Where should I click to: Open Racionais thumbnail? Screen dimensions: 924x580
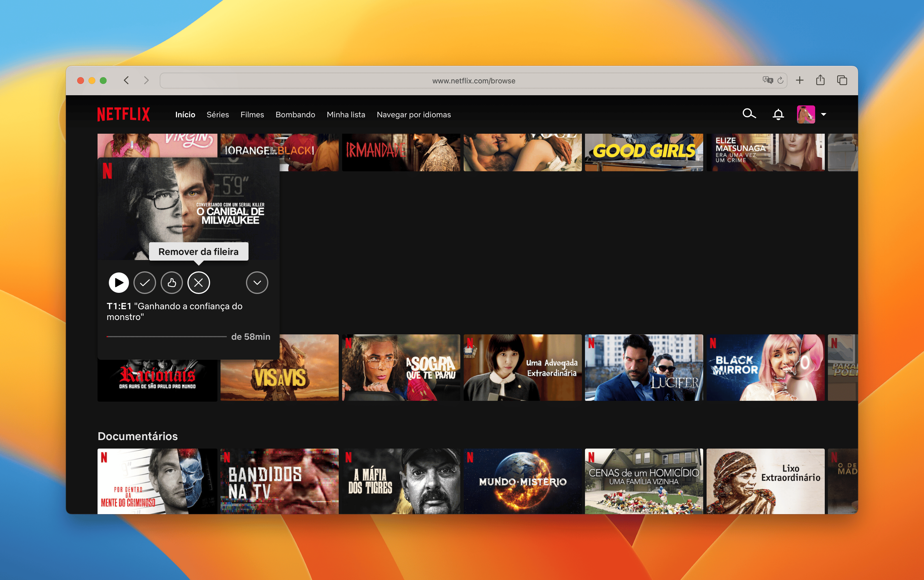[x=157, y=380]
